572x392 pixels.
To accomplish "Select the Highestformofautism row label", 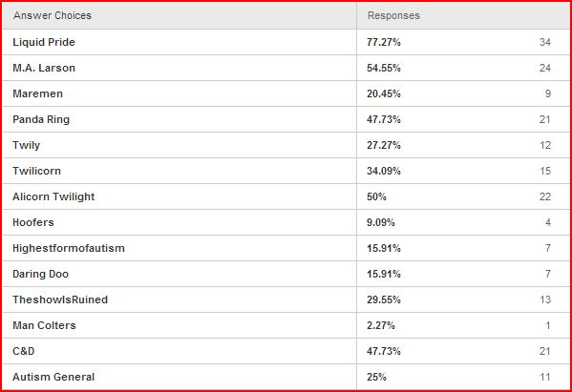I will pyautogui.click(x=69, y=249).
